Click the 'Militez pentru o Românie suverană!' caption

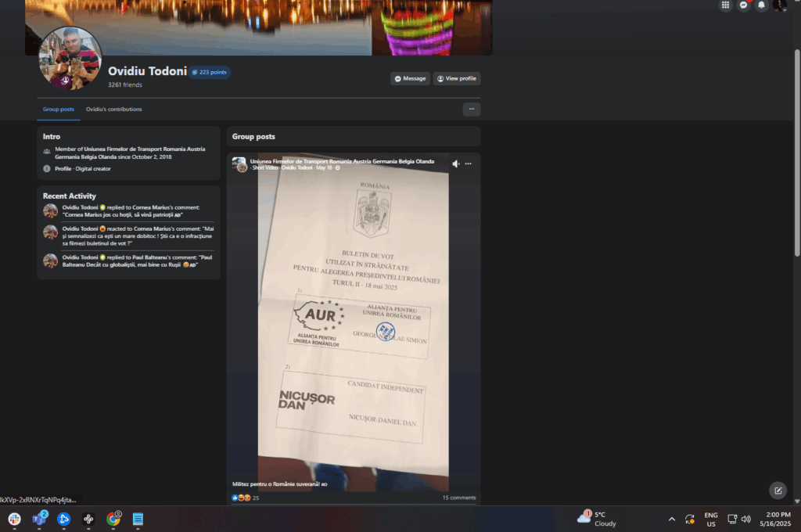click(280, 484)
